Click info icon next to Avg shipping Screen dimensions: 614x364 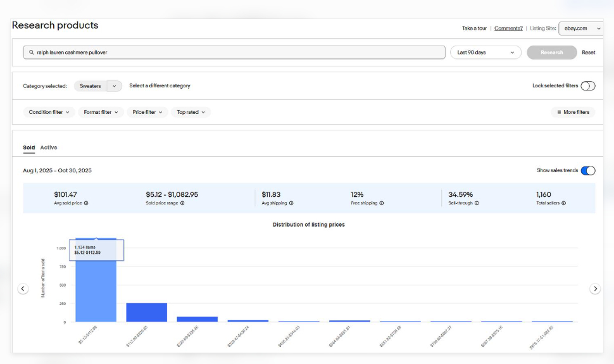click(291, 203)
